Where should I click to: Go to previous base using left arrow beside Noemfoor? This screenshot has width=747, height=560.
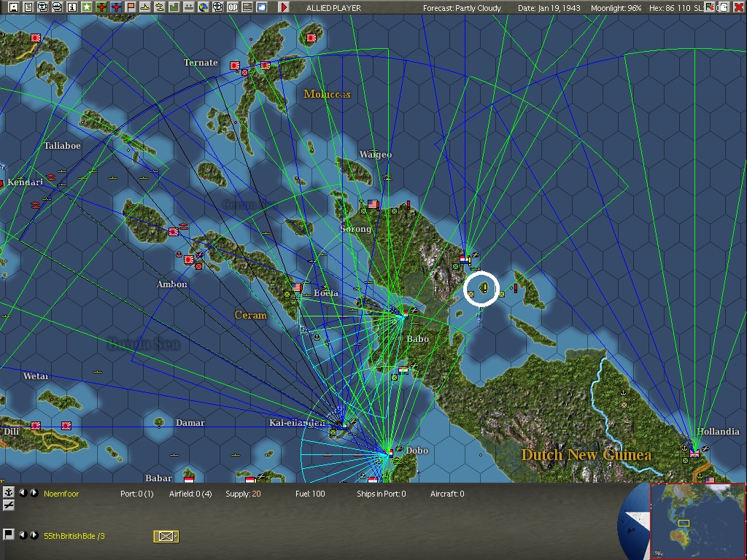[x=23, y=493]
